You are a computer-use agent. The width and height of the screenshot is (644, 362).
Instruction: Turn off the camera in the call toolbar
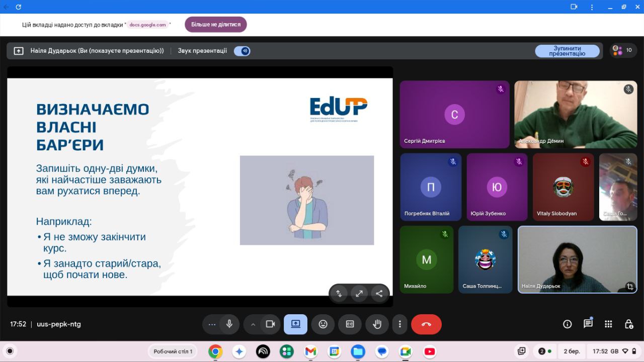(270, 324)
